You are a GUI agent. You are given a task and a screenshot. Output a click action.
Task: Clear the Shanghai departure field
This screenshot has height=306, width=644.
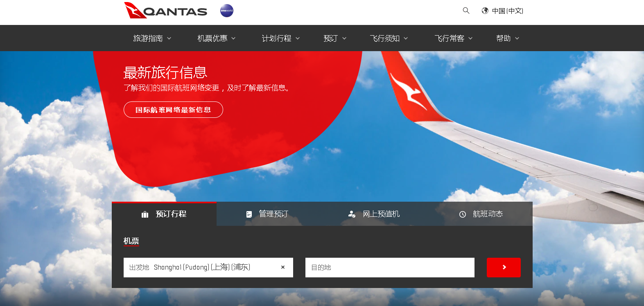283,267
